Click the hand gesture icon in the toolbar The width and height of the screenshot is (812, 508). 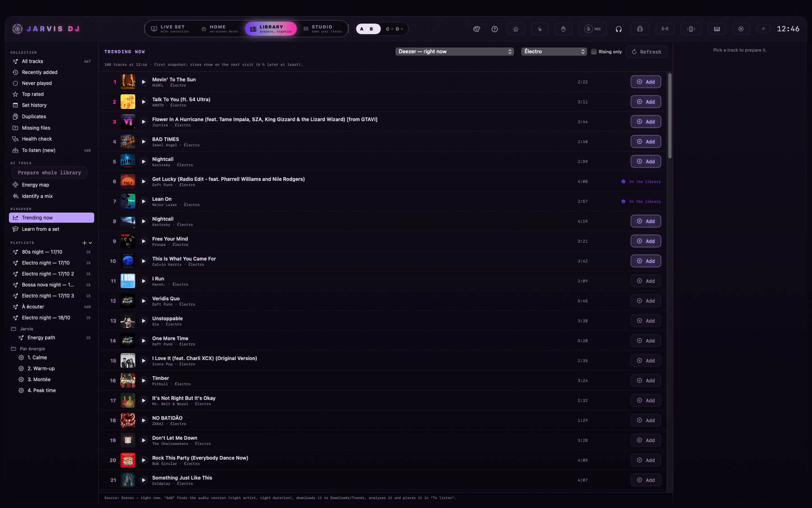563,29
